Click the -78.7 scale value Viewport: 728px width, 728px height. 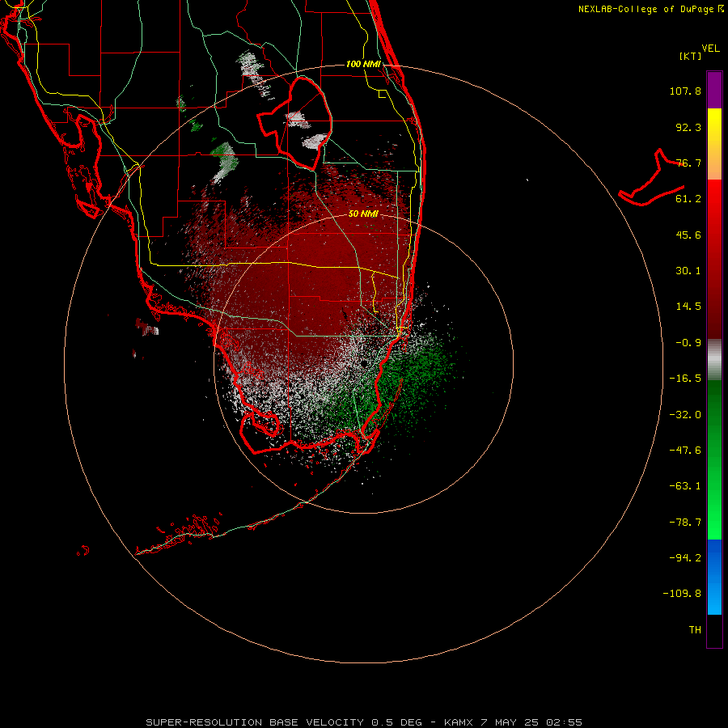(685, 523)
